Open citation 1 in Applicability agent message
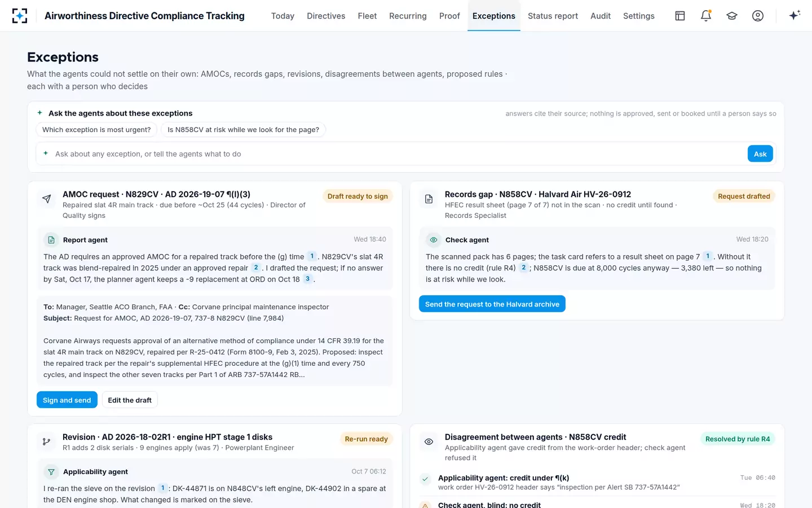This screenshot has height=508, width=812. pyautogui.click(x=162, y=488)
